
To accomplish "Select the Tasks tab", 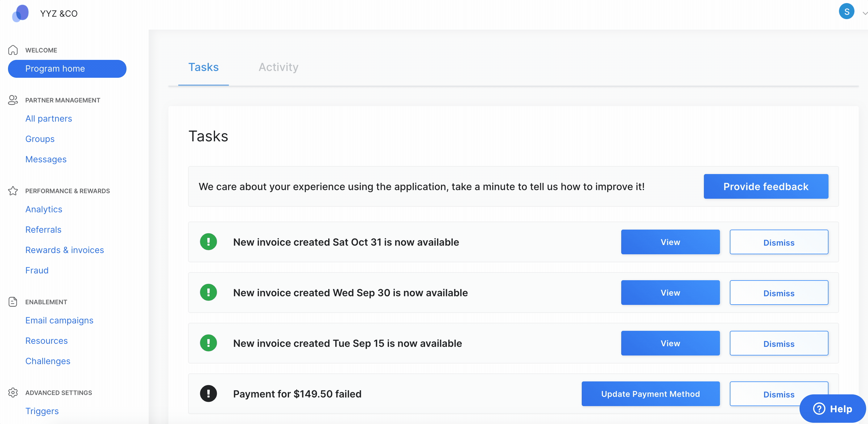I will pos(204,67).
